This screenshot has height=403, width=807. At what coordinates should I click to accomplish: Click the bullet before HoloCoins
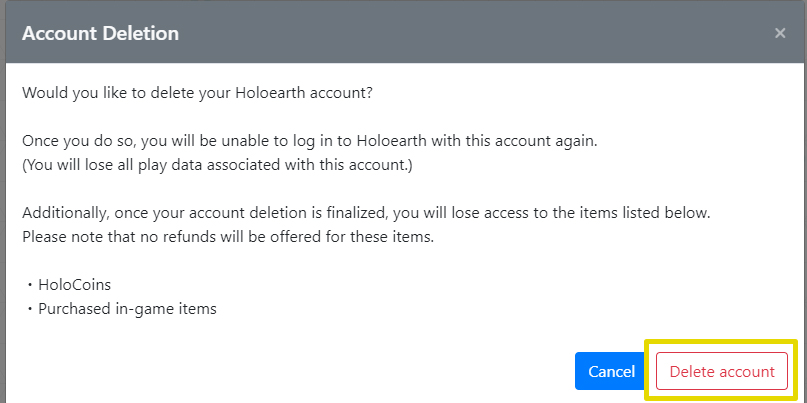tap(29, 285)
